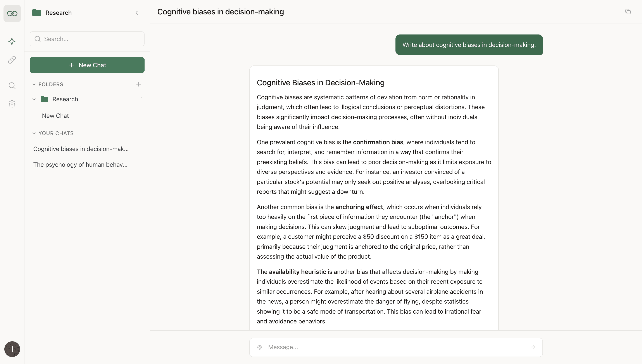Click the link chain icon in sidebar
Viewport: 642px width, 364px height.
click(12, 60)
